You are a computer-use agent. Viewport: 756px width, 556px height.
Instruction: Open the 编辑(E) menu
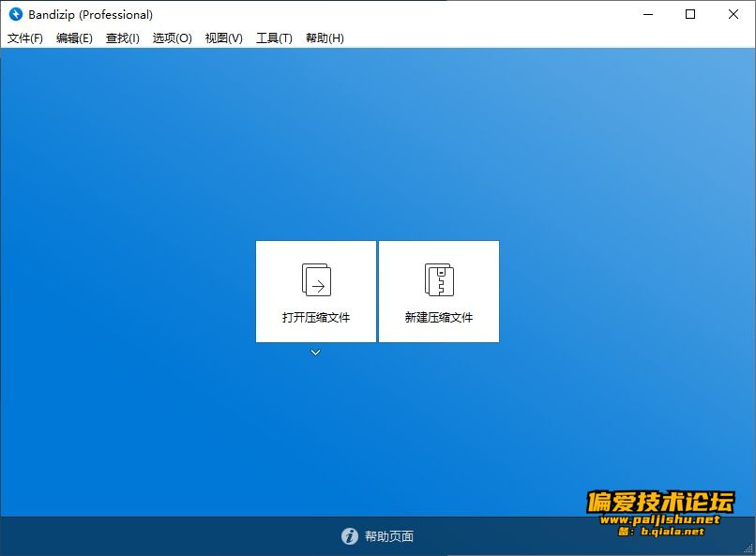(74, 38)
